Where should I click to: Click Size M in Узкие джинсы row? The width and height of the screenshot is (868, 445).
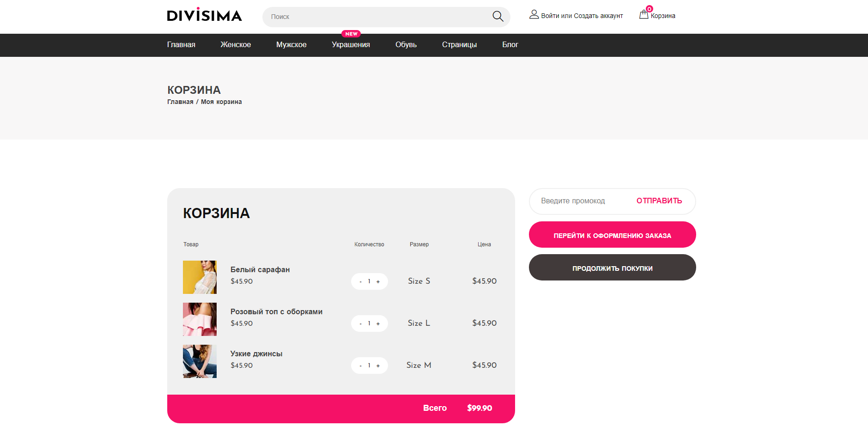(x=419, y=365)
